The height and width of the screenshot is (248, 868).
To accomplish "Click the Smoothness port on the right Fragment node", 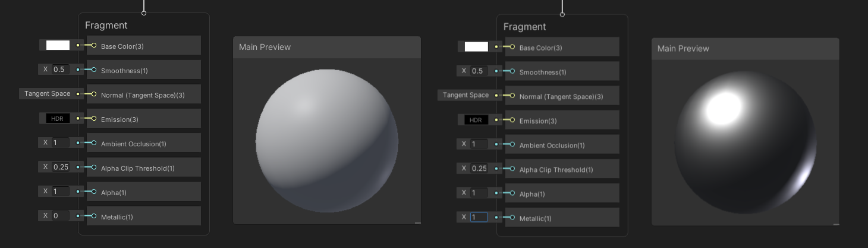I will tap(512, 72).
